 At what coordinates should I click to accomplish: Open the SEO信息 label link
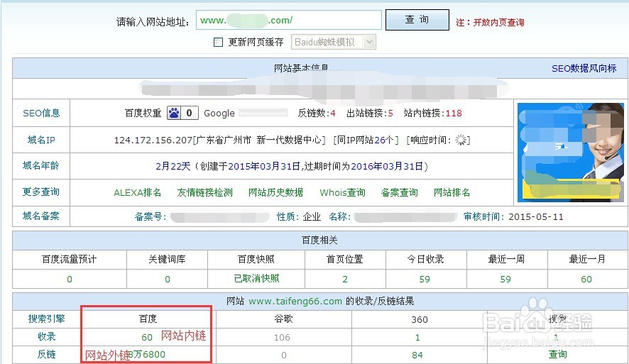pyautogui.click(x=41, y=113)
